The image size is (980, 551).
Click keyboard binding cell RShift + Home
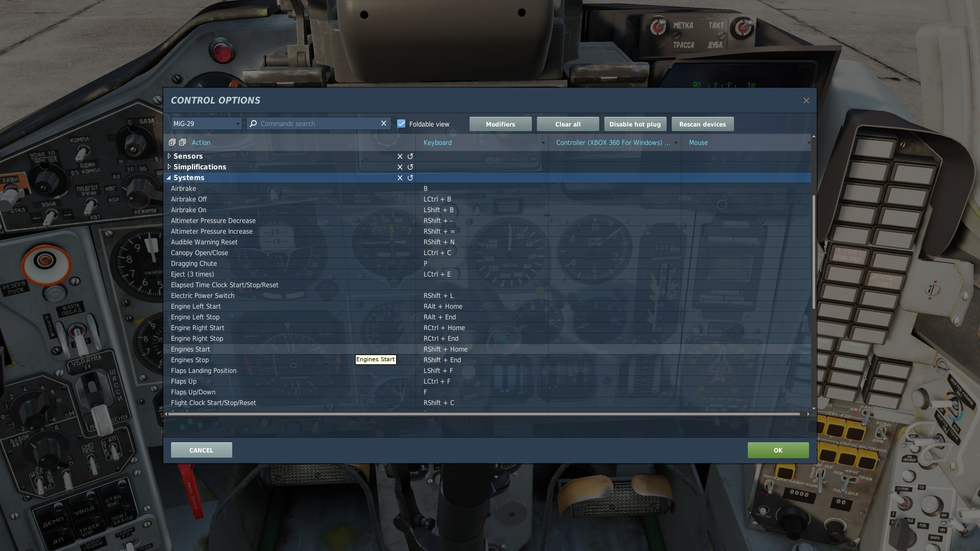pos(482,349)
